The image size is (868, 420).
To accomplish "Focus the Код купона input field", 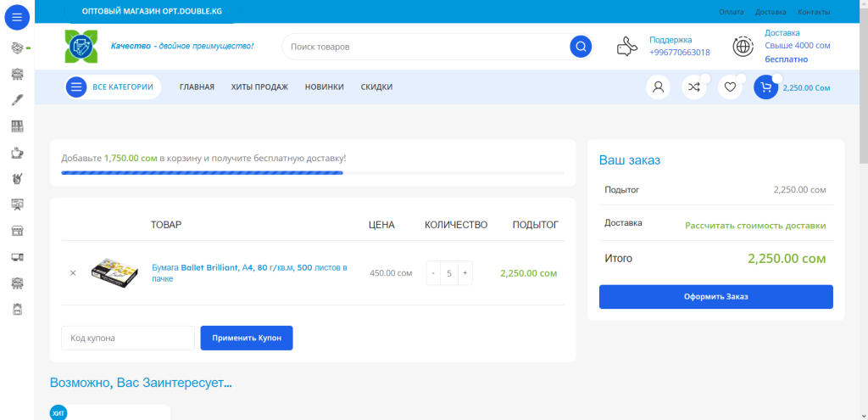I will [128, 338].
